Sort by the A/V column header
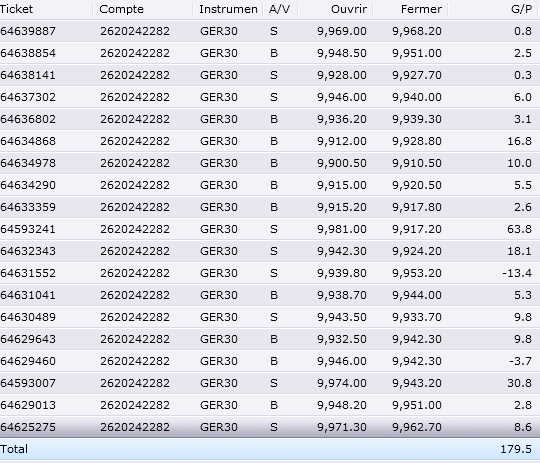Viewport: 540px width, 463px height. (280, 9)
